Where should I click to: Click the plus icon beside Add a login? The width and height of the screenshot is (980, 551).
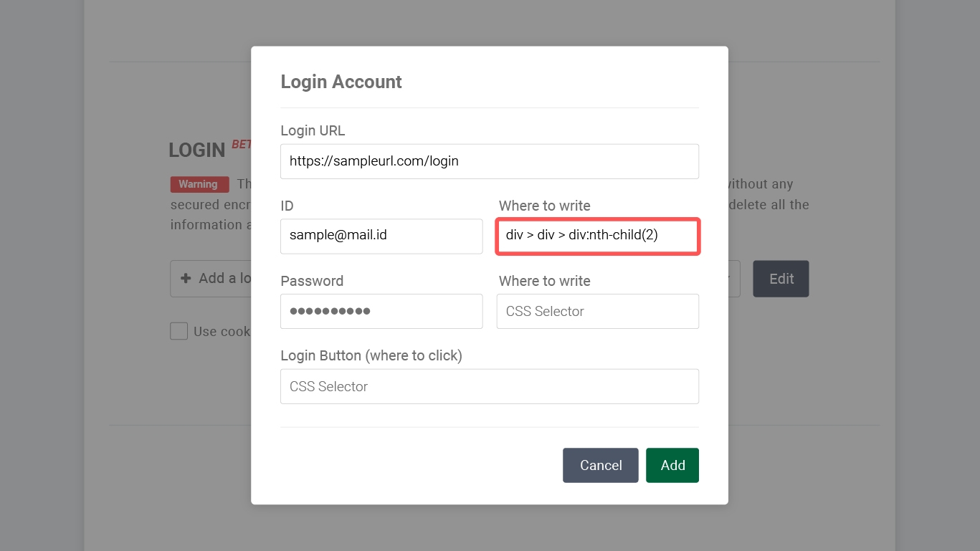point(186,278)
